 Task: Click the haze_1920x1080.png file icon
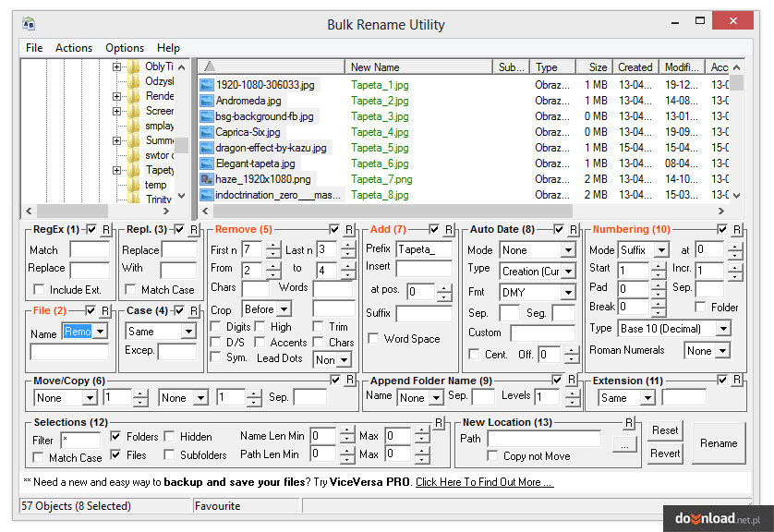point(207,179)
